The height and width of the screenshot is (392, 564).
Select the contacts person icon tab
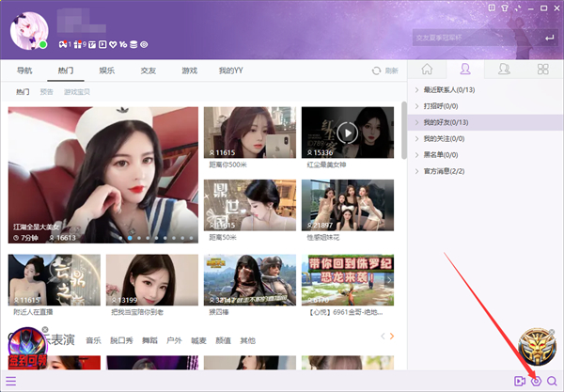[x=464, y=70]
